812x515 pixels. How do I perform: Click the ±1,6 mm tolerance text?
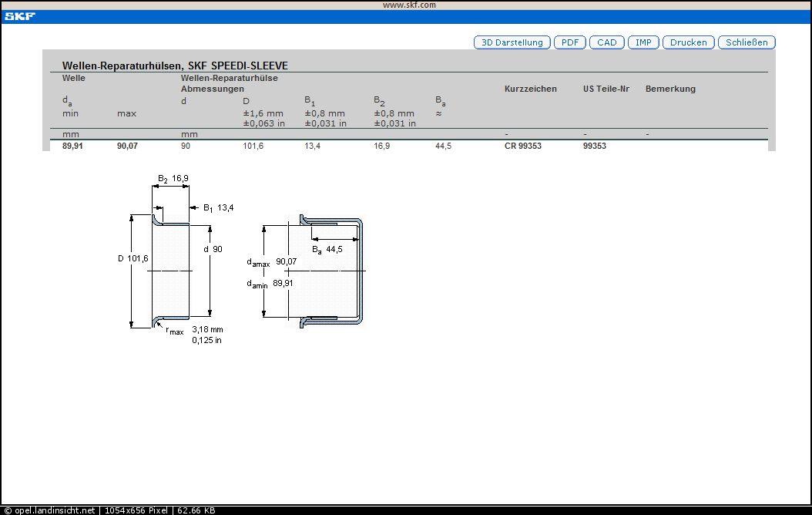pos(263,113)
